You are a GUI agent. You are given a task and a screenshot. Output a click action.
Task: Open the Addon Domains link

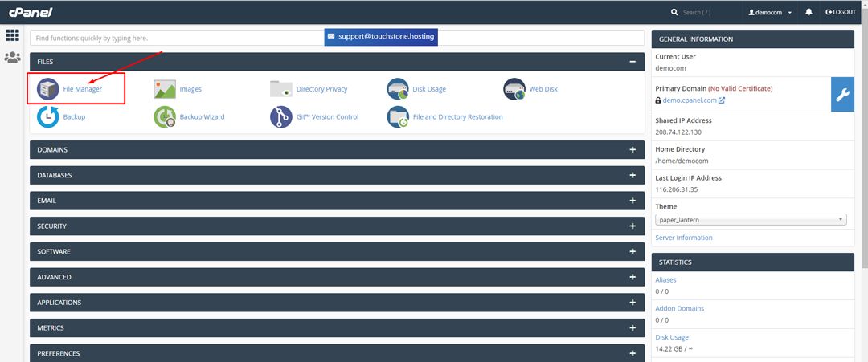680,308
